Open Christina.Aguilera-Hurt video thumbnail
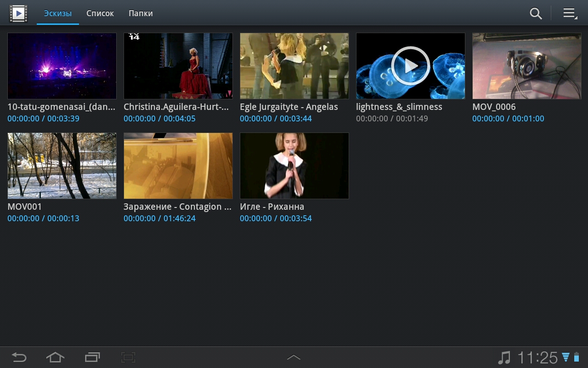This screenshot has width=588, height=368. [178, 66]
